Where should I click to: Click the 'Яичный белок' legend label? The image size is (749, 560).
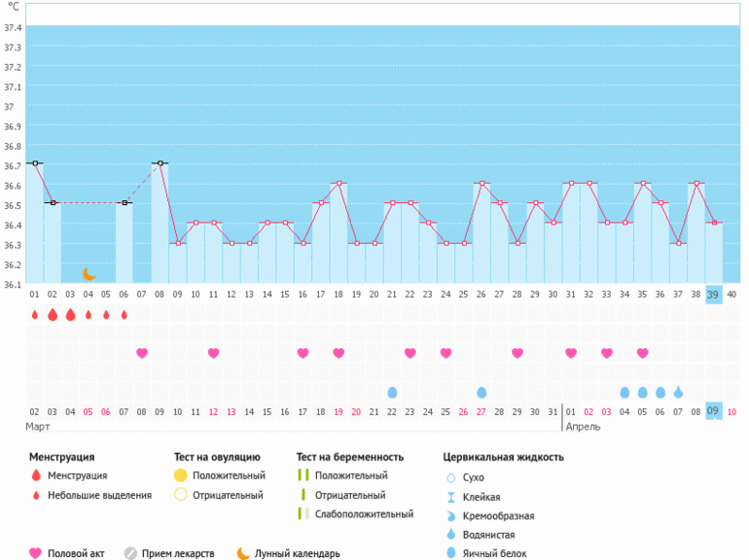coord(495,553)
